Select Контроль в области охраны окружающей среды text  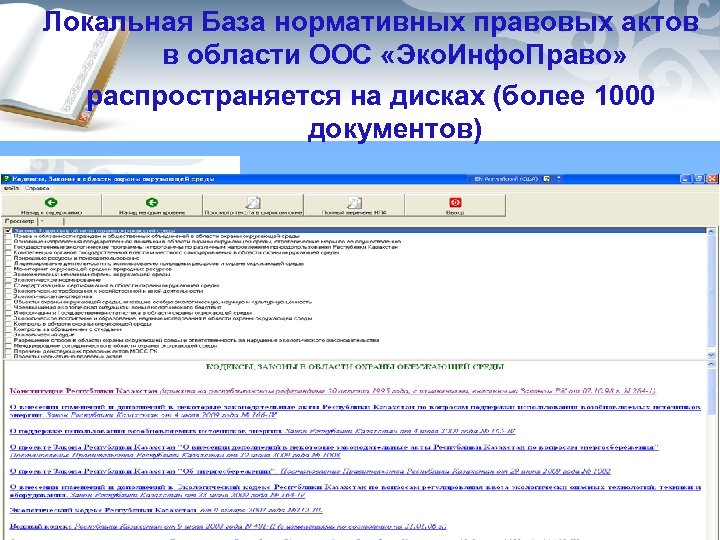click(82, 324)
